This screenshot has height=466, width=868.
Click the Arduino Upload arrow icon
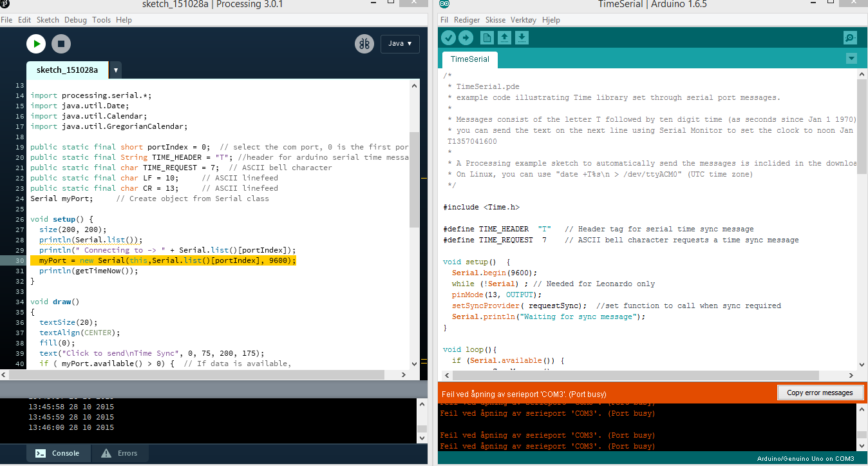pyautogui.click(x=466, y=38)
